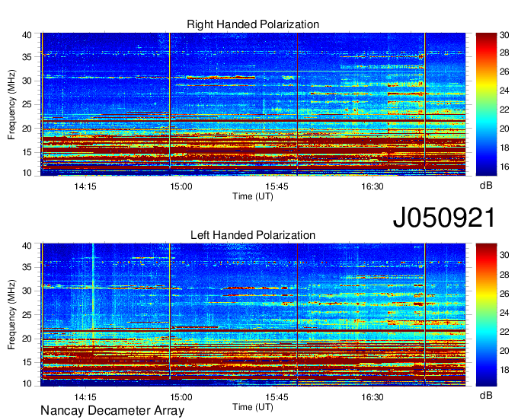Click 16 value on Right Handed colorbar scale
Screen dimensions: 518x420
click(x=504, y=167)
